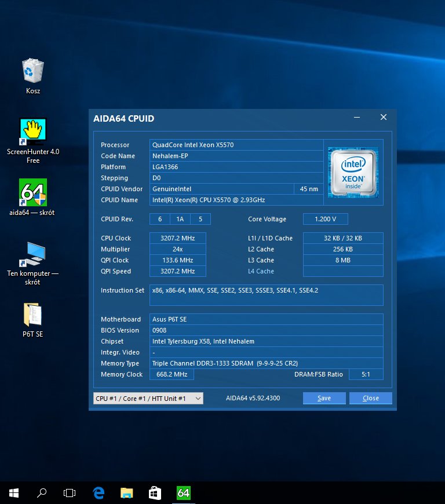The image size is (445, 504).
Task: Click the Processor value QuadCore Intel Xeon X5570
Action: tap(236, 145)
